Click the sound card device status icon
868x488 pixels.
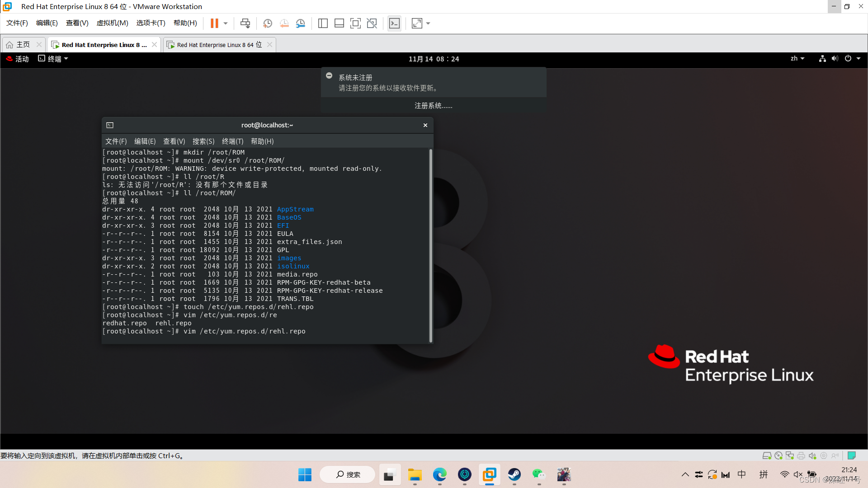click(x=812, y=455)
